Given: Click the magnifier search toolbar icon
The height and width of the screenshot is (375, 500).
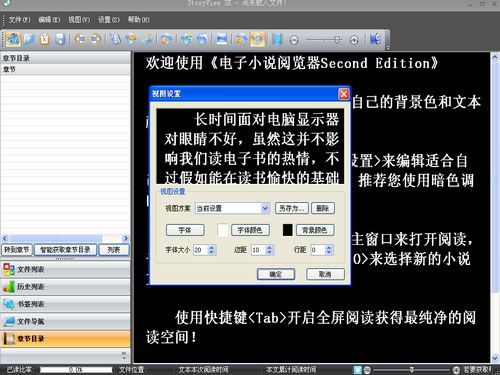Looking at the screenshot, I should point(115,39).
